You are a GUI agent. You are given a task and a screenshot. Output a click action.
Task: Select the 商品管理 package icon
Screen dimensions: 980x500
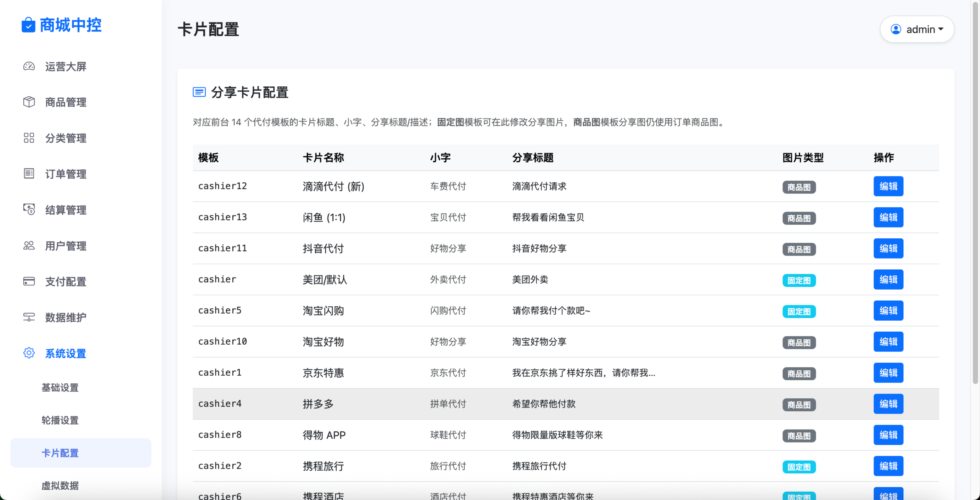29,102
